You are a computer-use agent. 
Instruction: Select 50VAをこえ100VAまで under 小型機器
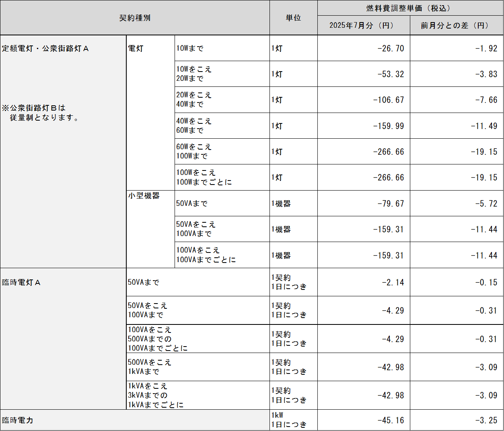pyautogui.click(x=196, y=229)
